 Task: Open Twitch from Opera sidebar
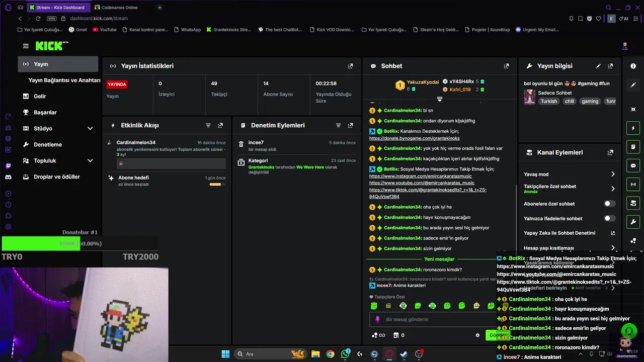point(8,166)
